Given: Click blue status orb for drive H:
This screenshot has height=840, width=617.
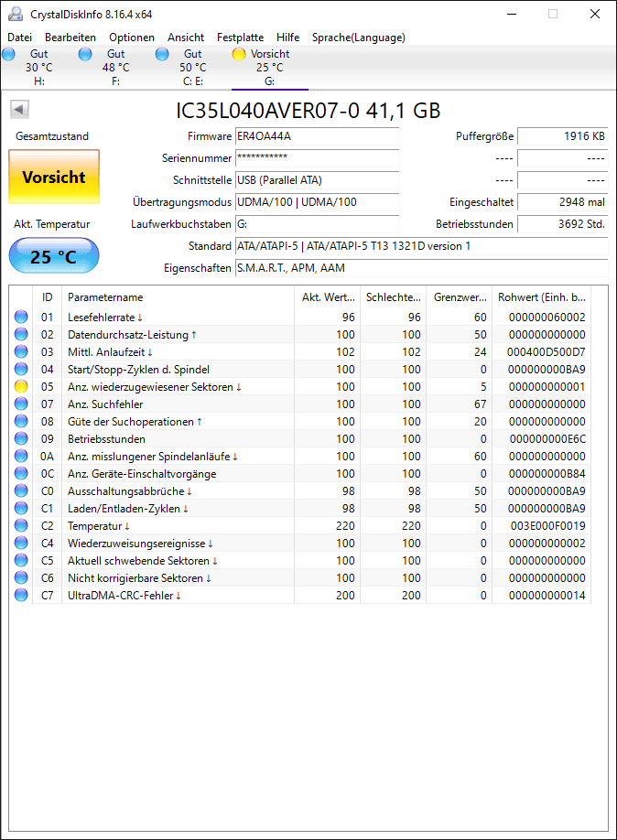Looking at the screenshot, I should [x=8, y=54].
